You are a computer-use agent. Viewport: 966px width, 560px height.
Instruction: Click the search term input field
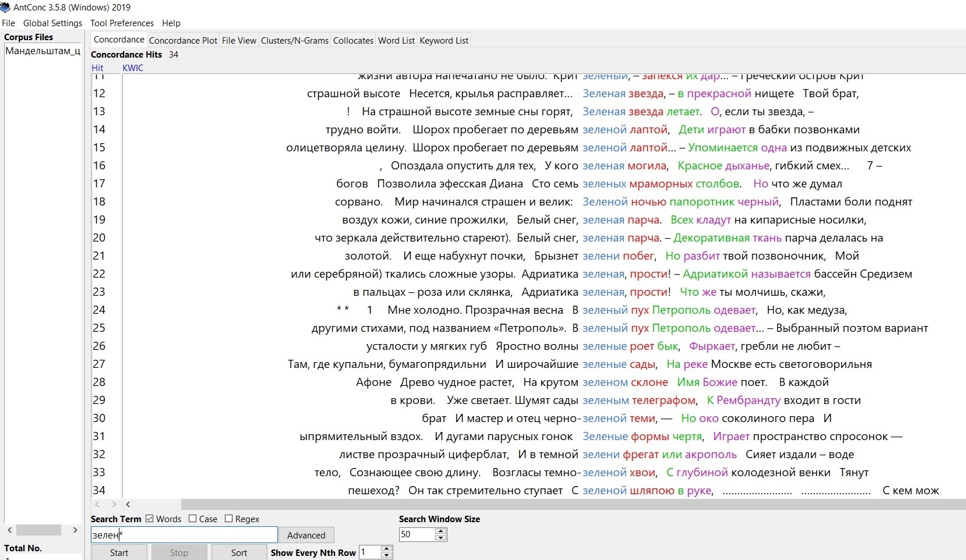184,535
